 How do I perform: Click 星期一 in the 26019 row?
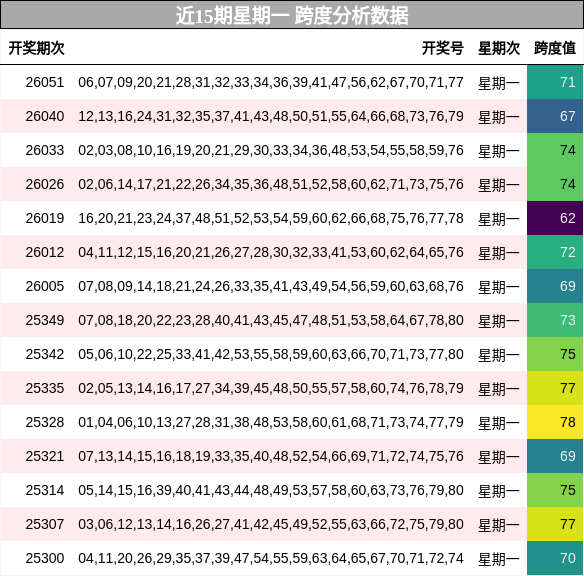(x=499, y=219)
